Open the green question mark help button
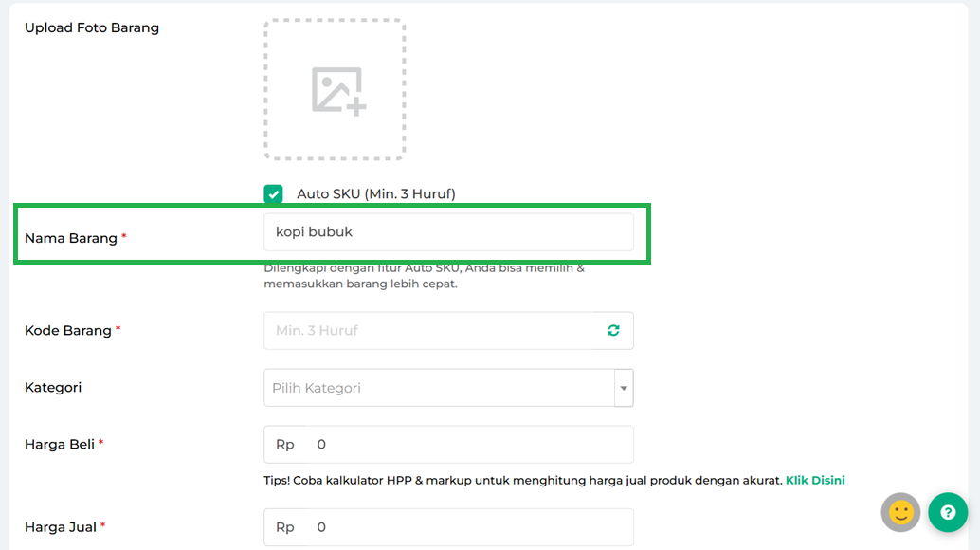This screenshot has width=980, height=550. 947,513
